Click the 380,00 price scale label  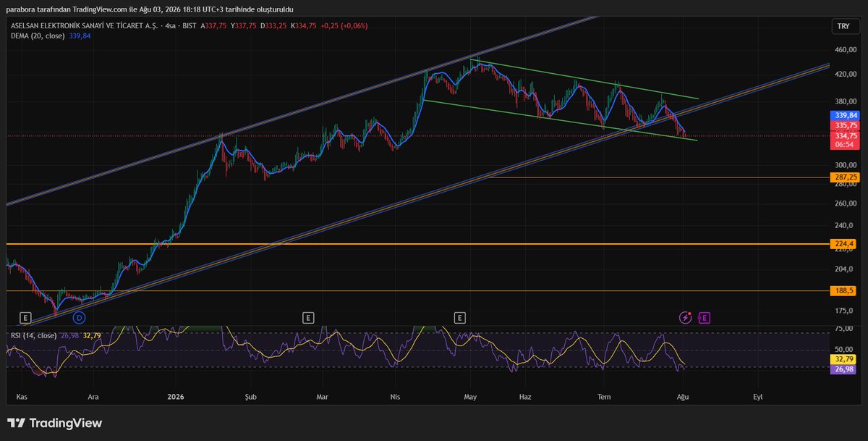tap(846, 101)
